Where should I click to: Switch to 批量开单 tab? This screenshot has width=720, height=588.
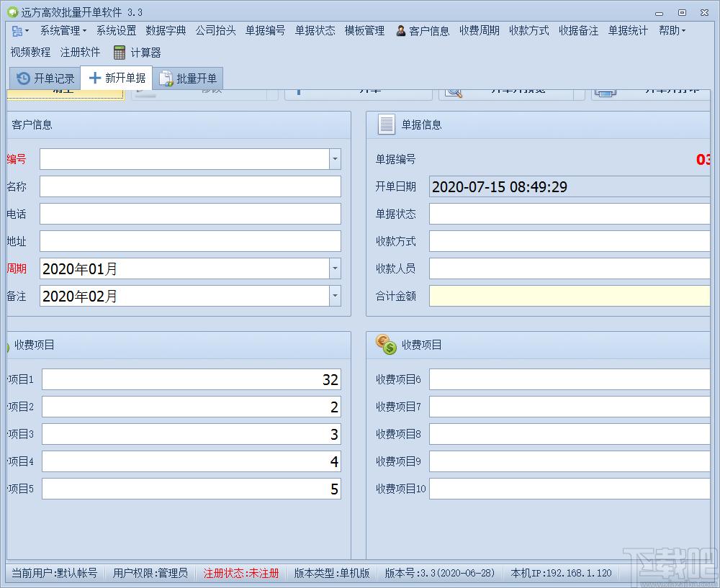pyautogui.click(x=188, y=78)
